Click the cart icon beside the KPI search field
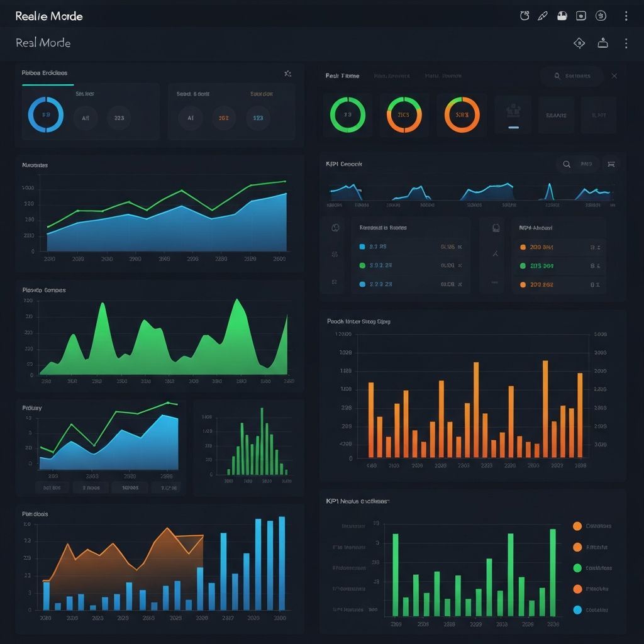 point(611,164)
